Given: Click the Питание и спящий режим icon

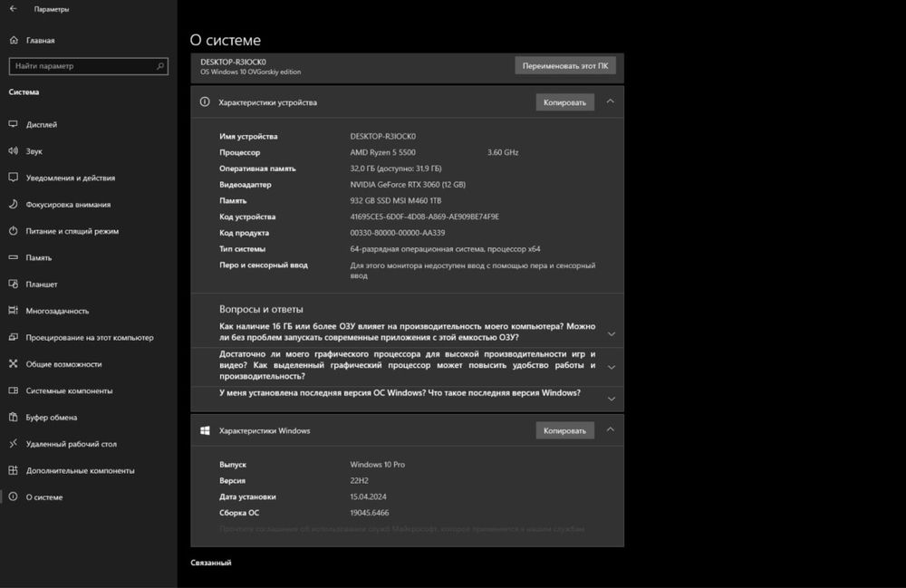Looking at the screenshot, I should click(x=14, y=230).
